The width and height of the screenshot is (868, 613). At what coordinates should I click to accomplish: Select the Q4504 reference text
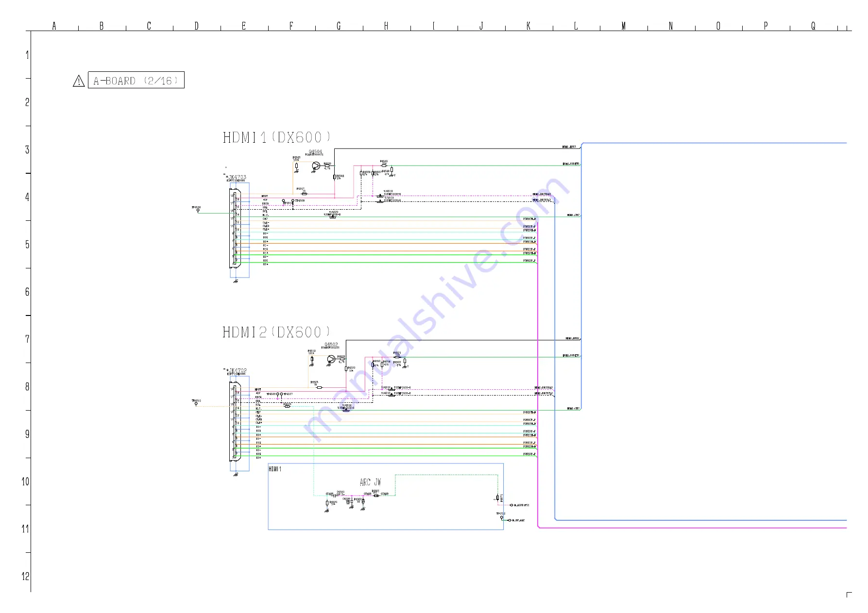315,151
